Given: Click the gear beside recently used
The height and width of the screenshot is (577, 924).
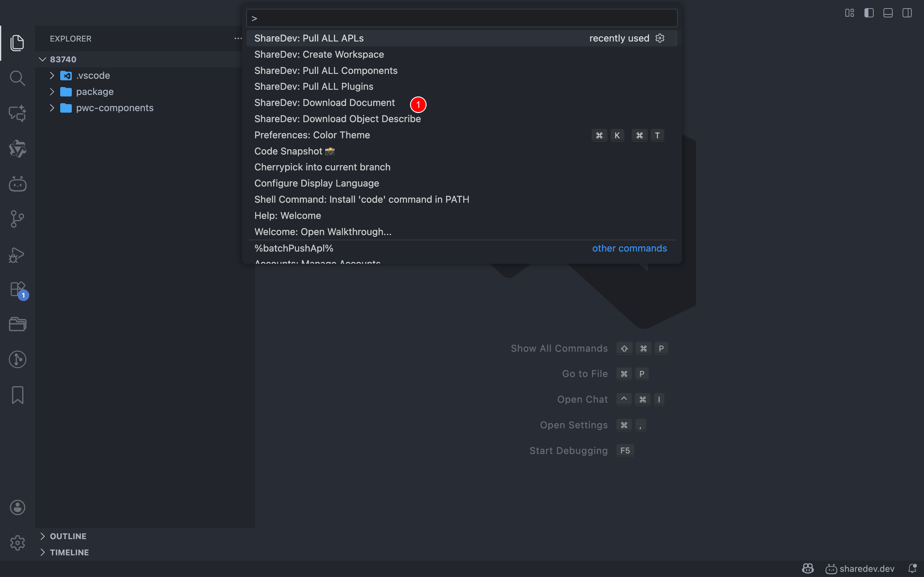Looking at the screenshot, I should pyautogui.click(x=660, y=38).
